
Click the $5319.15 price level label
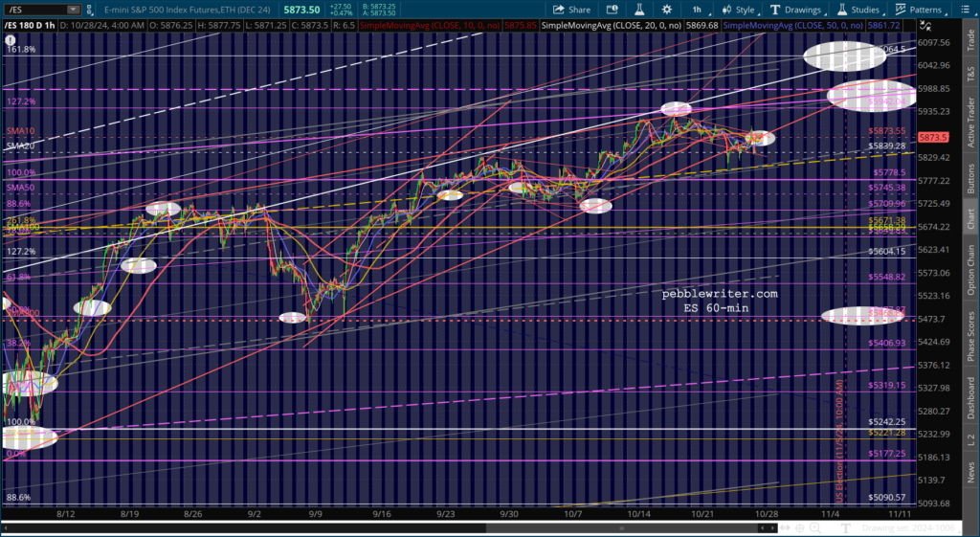pyautogui.click(x=887, y=386)
